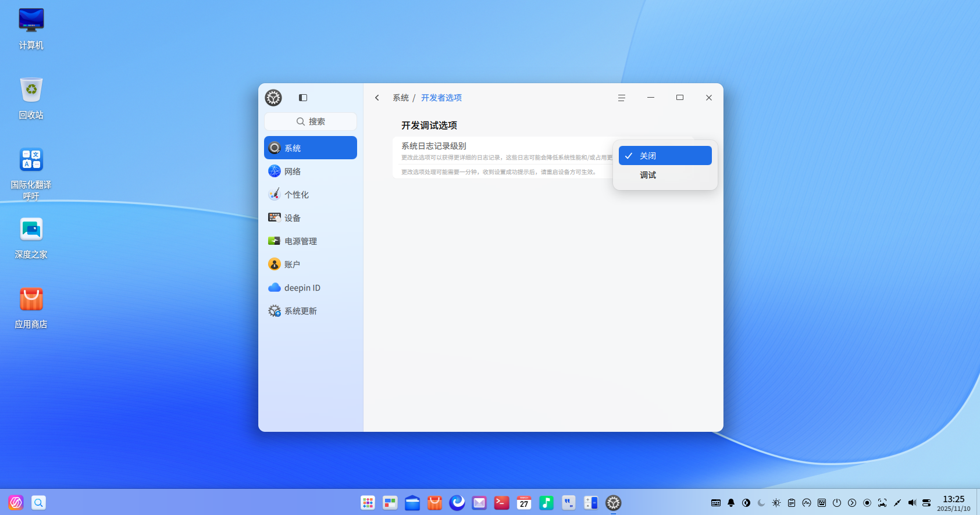980x515 pixels.
Task: Launch the browser from the dock
Action: click(457, 503)
